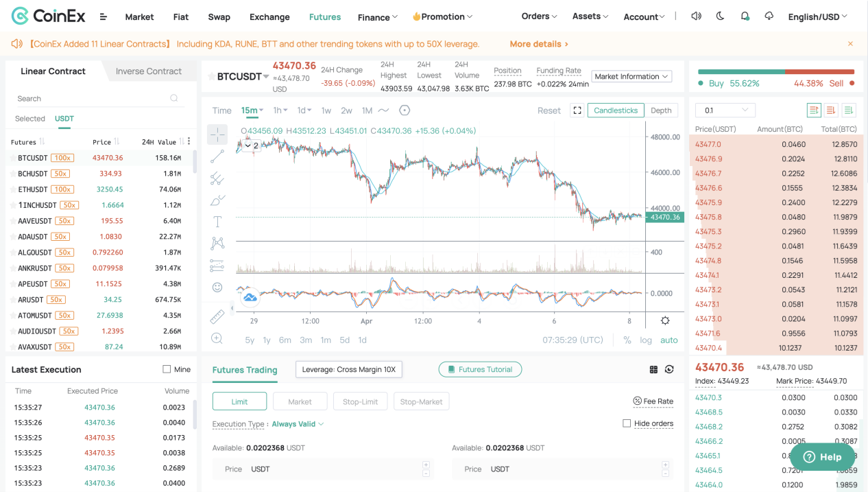868x492 pixels.
Task: Select the crosshair cursor chart tool
Action: (217, 134)
